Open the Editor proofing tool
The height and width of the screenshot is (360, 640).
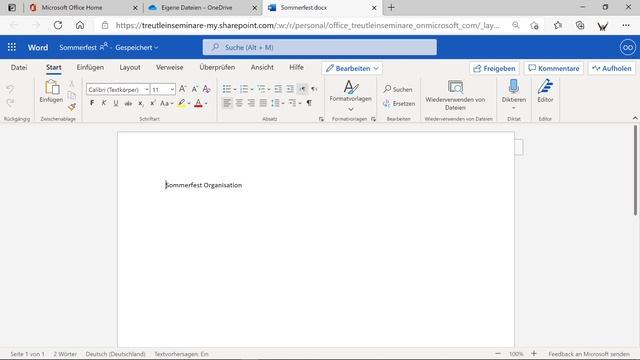click(545, 91)
